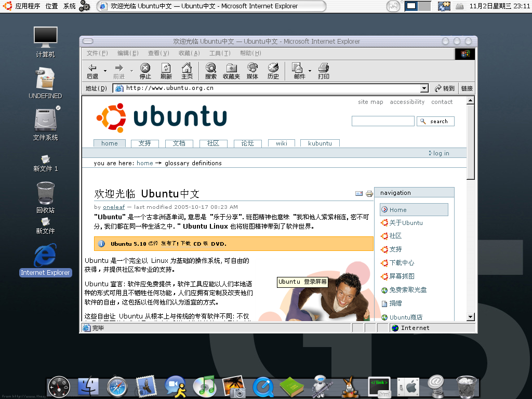Image resolution: width=532 pixels, height=399 pixels.
Task: Open the 工具(T) Tools menu
Action: click(x=220, y=54)
